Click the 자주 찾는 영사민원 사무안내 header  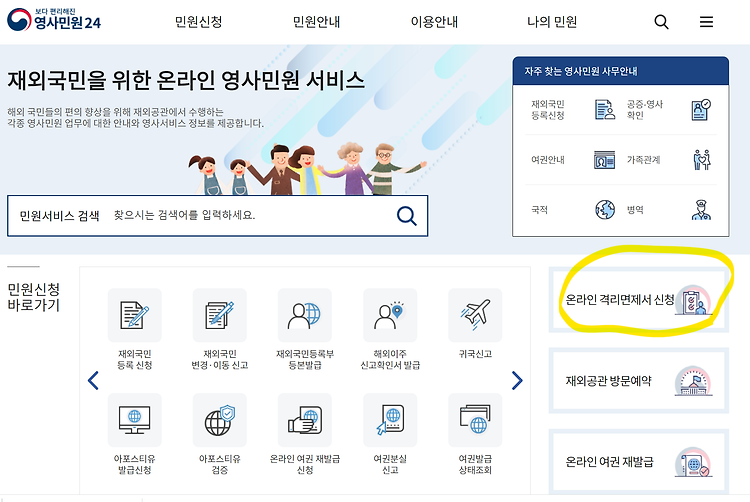coord(620,71)
